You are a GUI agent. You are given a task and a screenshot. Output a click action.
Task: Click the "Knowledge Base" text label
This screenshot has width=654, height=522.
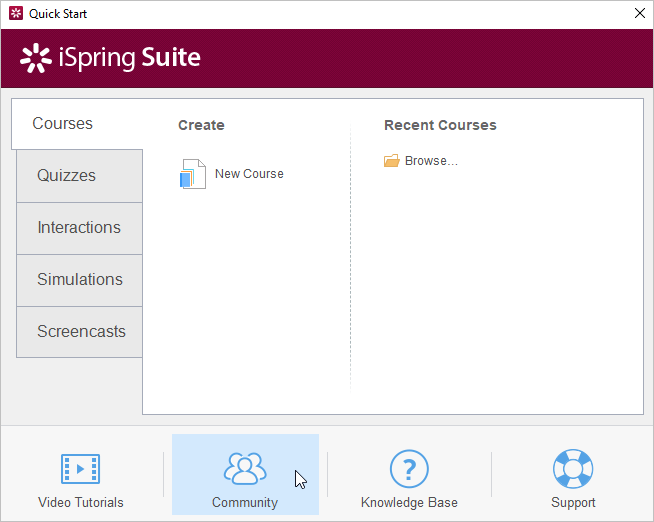pyautogui.click(x=409, y=502)
